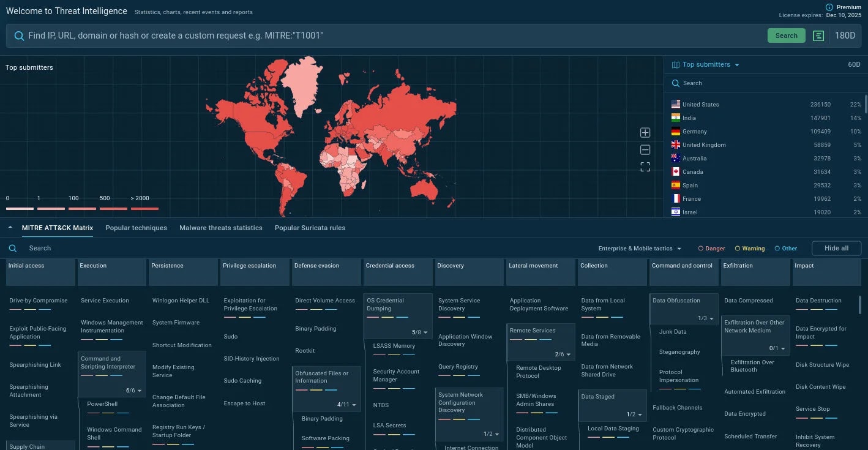The image size is (868, 450).
Task: Open the Top submitters dropdown
Action: [x=711, y=65]
